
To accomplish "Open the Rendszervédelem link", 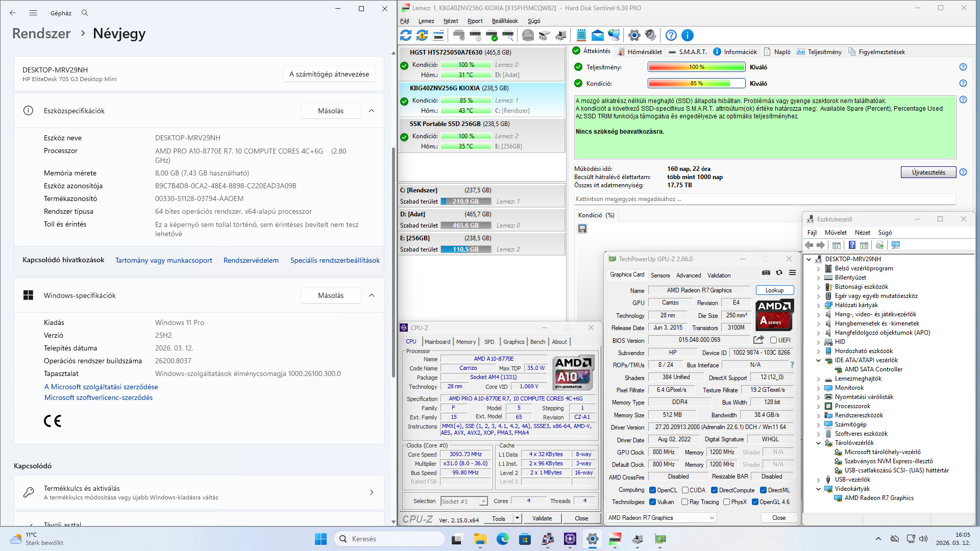I will click(251, 260).
